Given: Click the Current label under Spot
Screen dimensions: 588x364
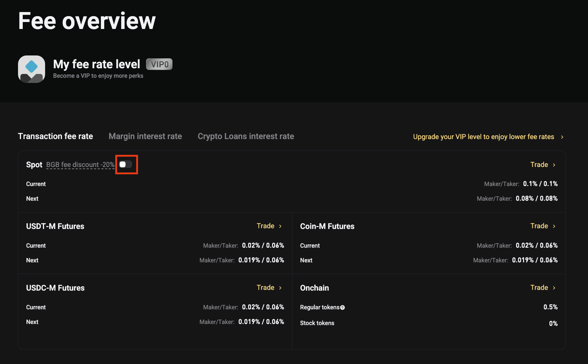Looking at the screenshot, I should (x=36, y=184).
